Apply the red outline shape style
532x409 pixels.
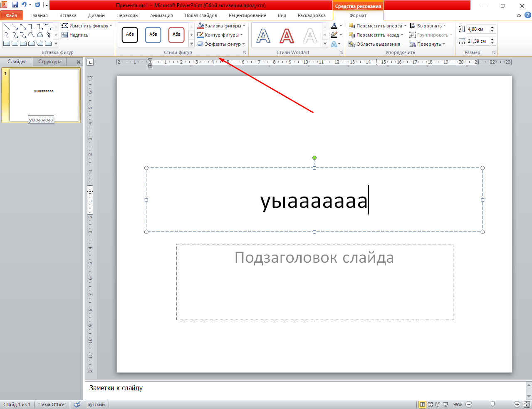176,35
